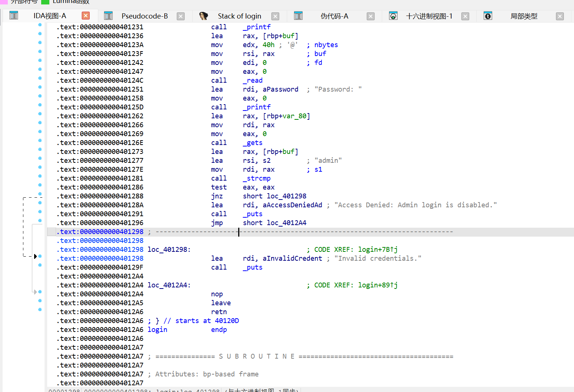Image resolution: width=574 pixels, height=392 pixels.
Task: Toggle breakpoint dot at address 401281
Action: click(x=40, y=176)
